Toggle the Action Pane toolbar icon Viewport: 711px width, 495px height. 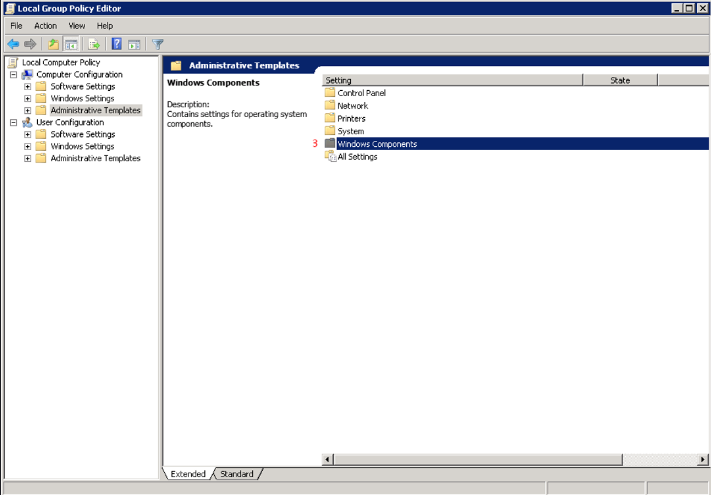pos(134,44)
